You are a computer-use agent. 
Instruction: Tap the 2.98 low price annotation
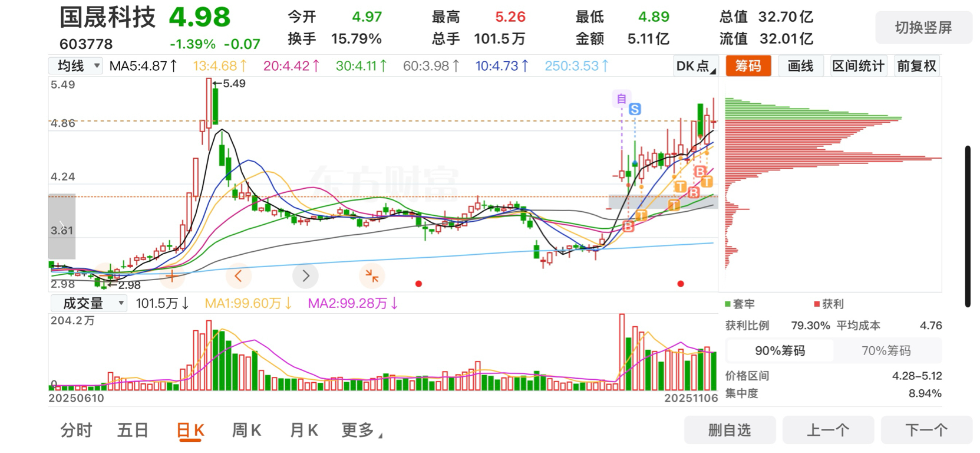tap(126, 285)
